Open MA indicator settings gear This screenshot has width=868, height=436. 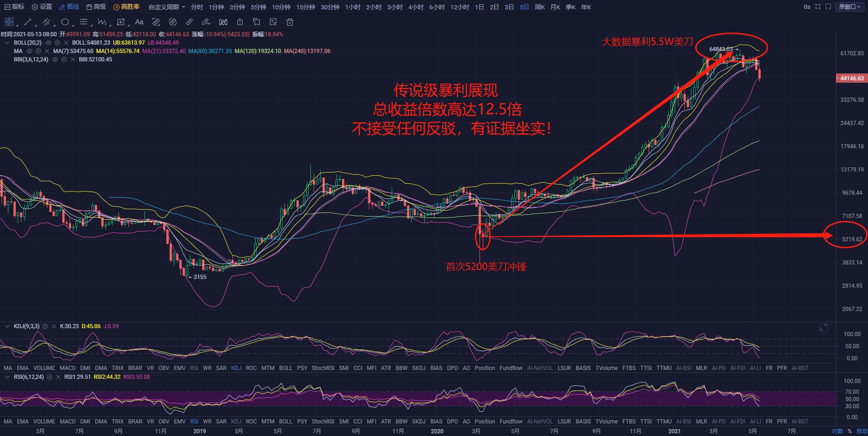coord(39,51)
